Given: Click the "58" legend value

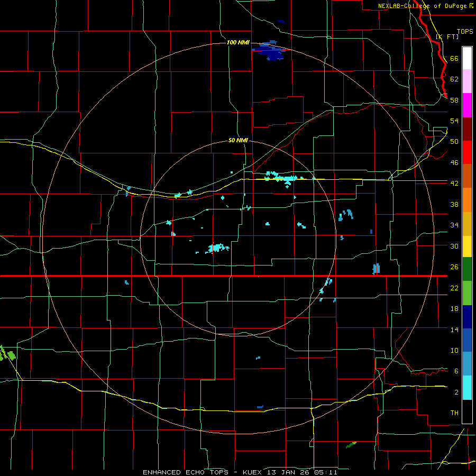Looking at the screenshot, I should pos(454,100).
